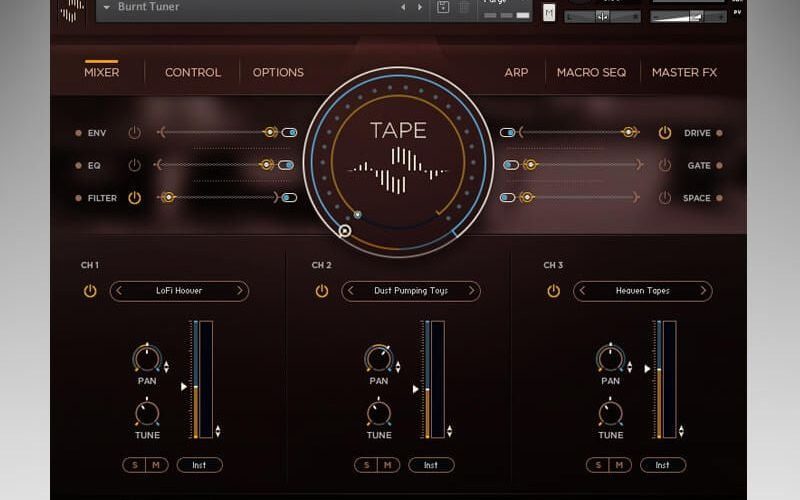Click the CH 1 TUNE knob
800x500 pixels.
[147, 413]
